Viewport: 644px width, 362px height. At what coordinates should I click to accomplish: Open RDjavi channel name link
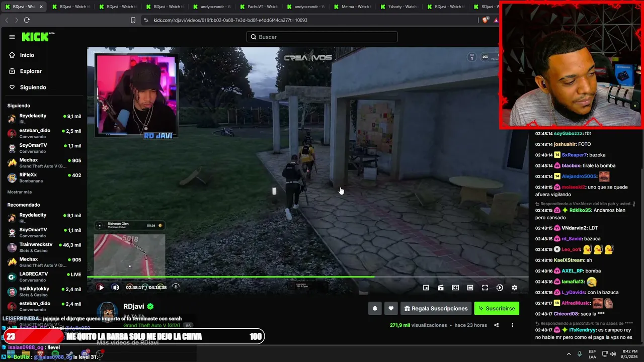coord(134,306)
